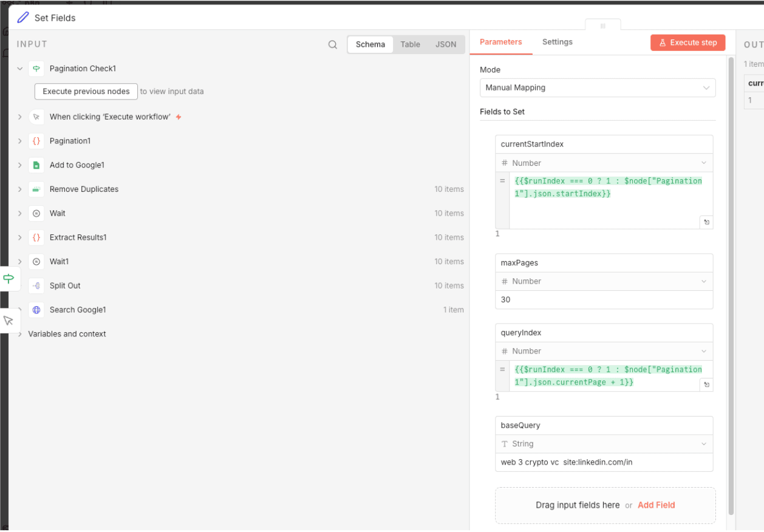Image resolution: width=764 pixels, height=532 pixels.
Task: Click the Extract Results1 code icon
Action: point(36,237)
